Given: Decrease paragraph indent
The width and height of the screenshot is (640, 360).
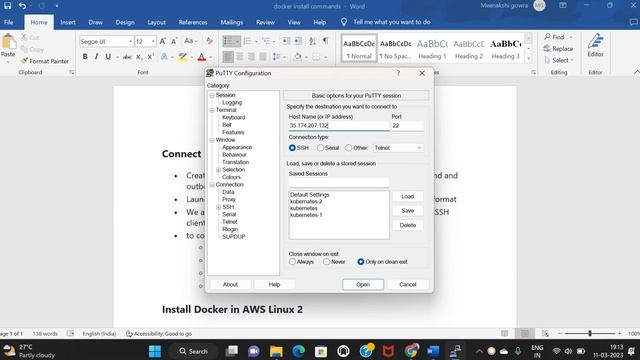Looking at the screenshot, I should click(286, 41).
